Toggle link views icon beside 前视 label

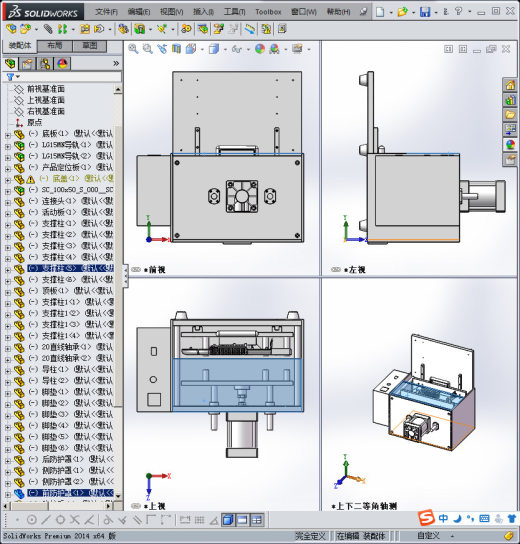pyautogui.click(x=136, y=270)
